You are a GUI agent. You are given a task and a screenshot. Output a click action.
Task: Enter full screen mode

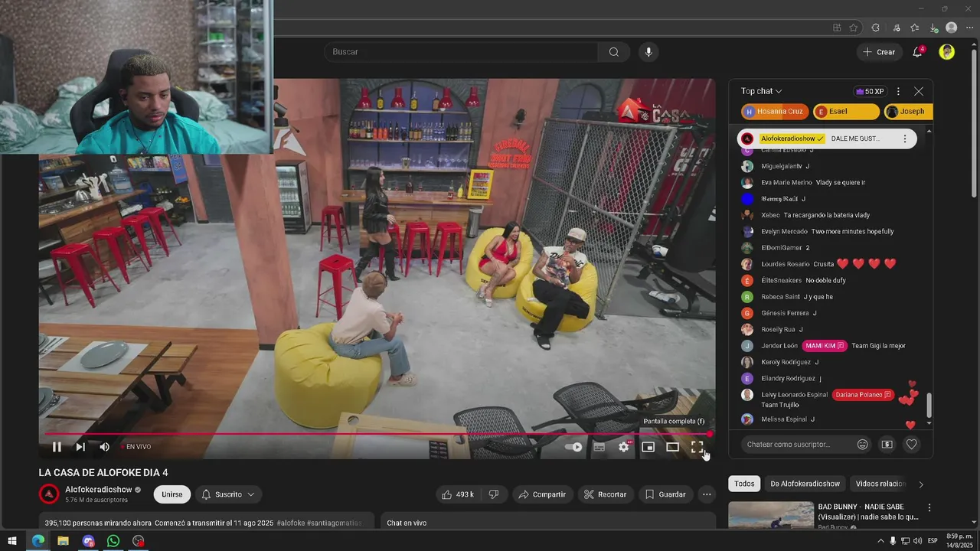(697, 447)
